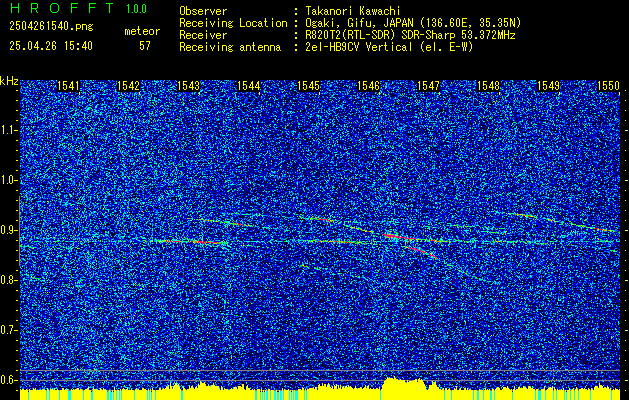
Task: Click the 1545 time marker label
Action: (x=308, y=86)
